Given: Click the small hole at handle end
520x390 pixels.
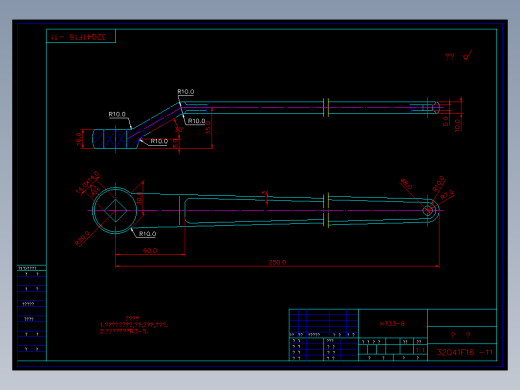Looking at the screenshot, I should [428, 211].
